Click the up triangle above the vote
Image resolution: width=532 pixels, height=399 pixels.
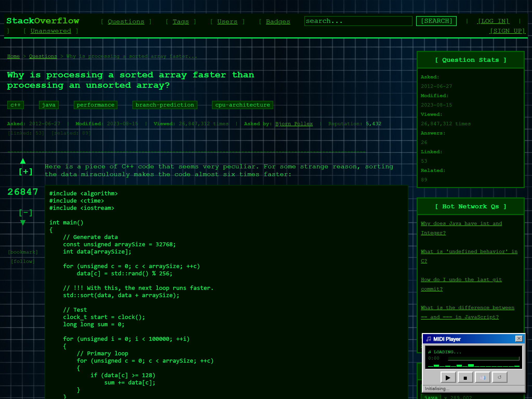click(23, 161)
